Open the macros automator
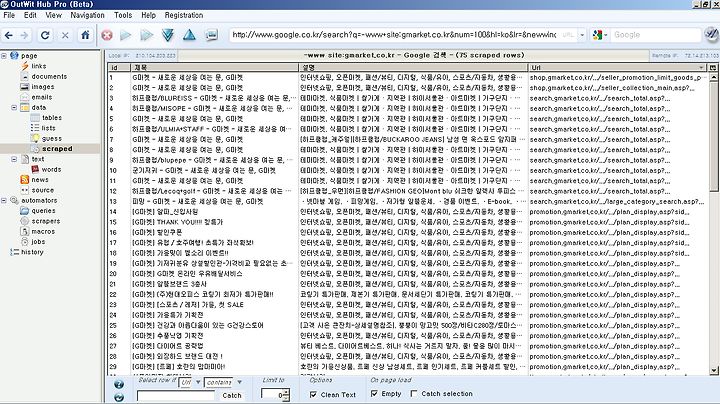Image resolution: width=720 pixels, height=404 pixels. pyautogui.click(x=43, y=231)
